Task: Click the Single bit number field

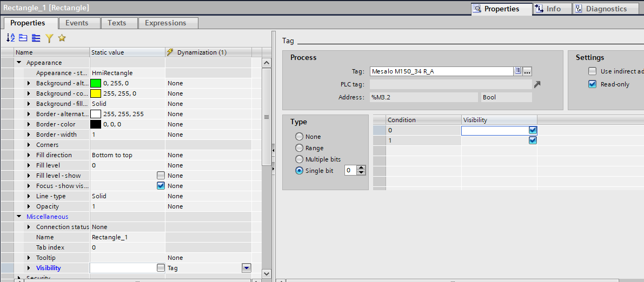Action: tap(350, 170)
